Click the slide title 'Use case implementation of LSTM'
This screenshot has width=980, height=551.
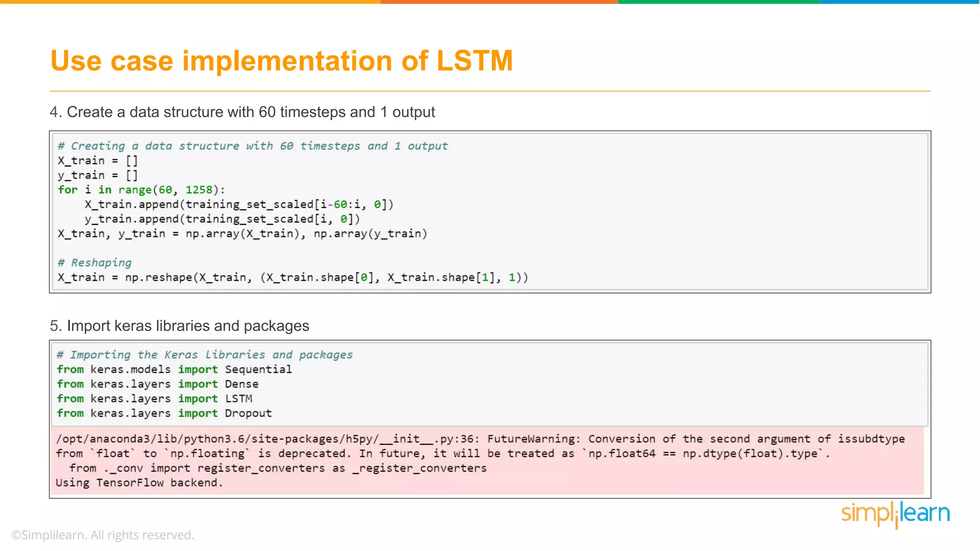point(281,61)
